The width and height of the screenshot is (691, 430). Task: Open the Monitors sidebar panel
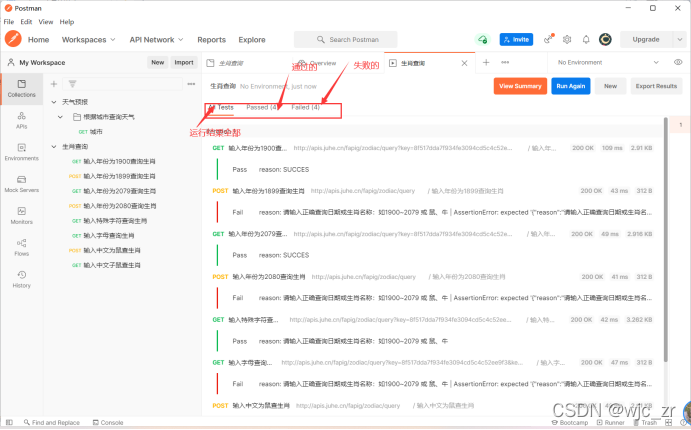21,216
